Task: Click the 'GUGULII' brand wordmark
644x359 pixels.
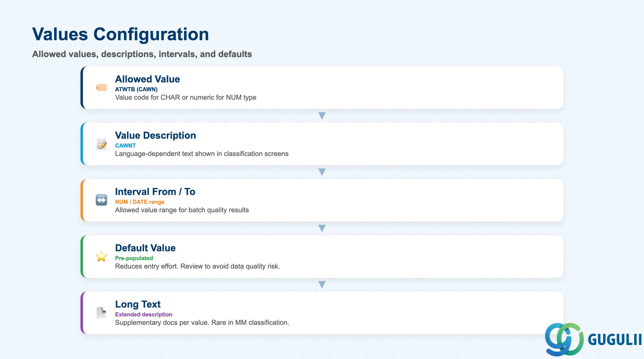Action: [x=615, y=340]
